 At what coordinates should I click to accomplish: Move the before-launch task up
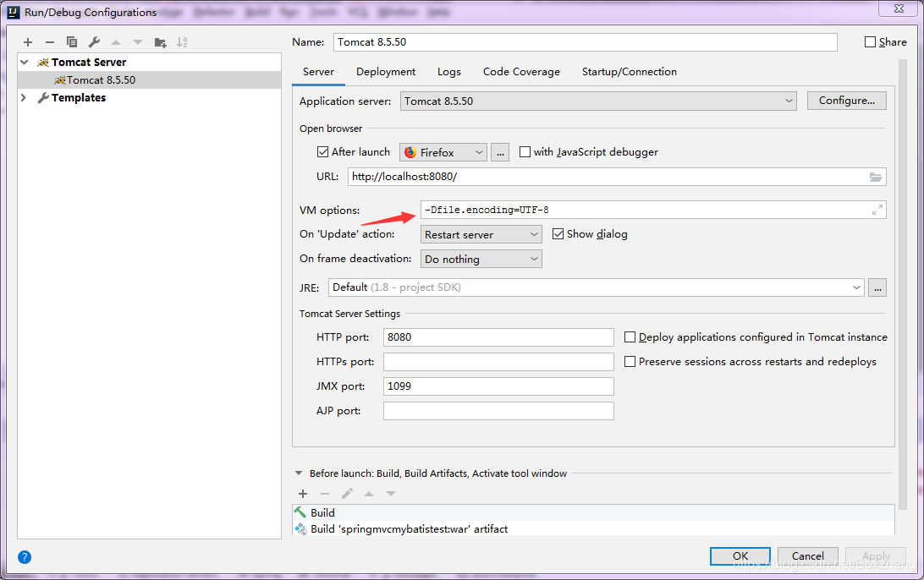pyautogui.click(x=369, y=494)
